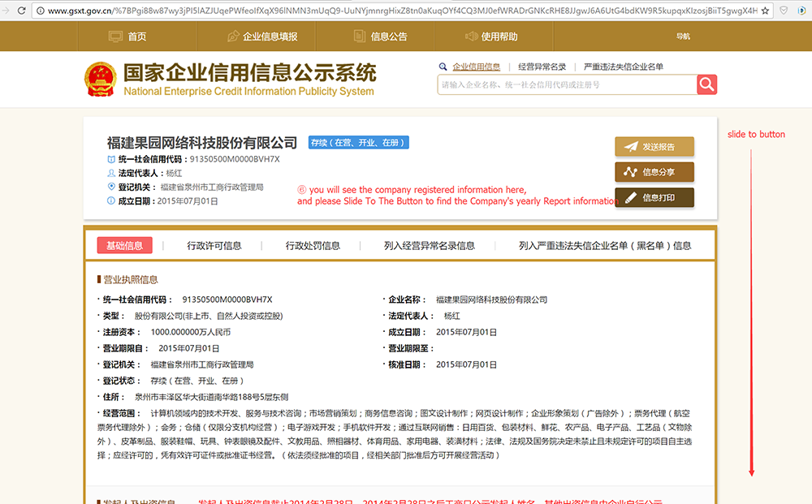Click the 国家企业信用信息公示系统 title
This screenshot has width=812, height=504.
249,73
